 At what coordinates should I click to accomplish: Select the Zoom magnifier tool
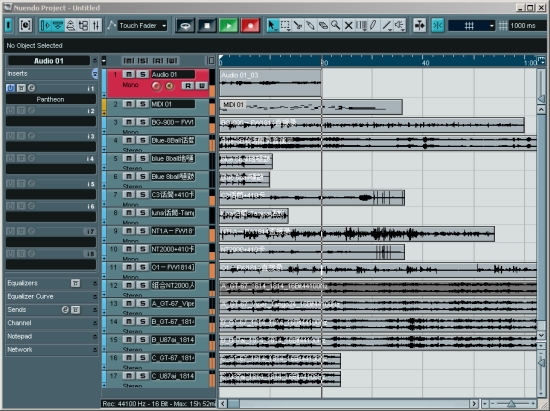click(336, 25)
